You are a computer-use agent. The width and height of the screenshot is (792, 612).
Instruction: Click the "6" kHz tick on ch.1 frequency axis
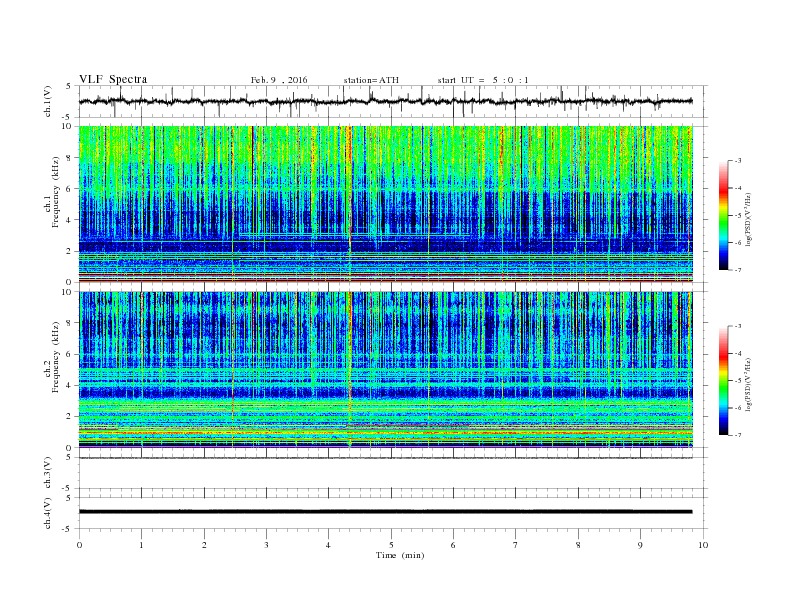69,189
